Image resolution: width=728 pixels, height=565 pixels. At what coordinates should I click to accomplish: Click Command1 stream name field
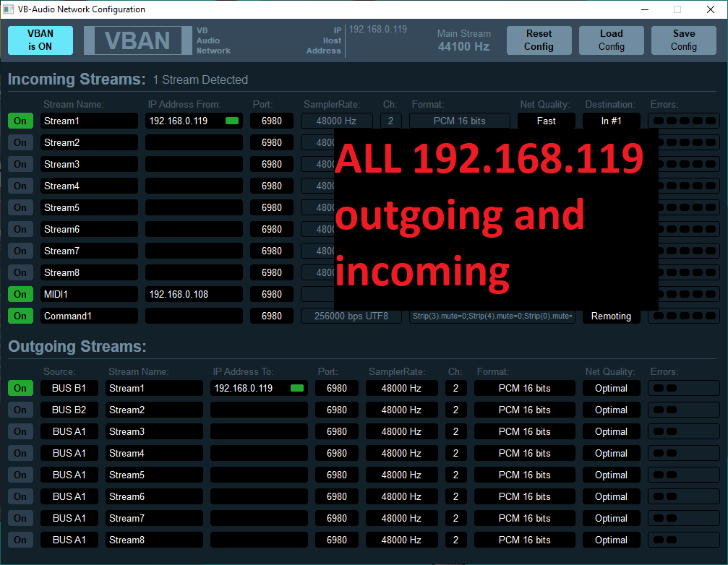click(89, 316)
